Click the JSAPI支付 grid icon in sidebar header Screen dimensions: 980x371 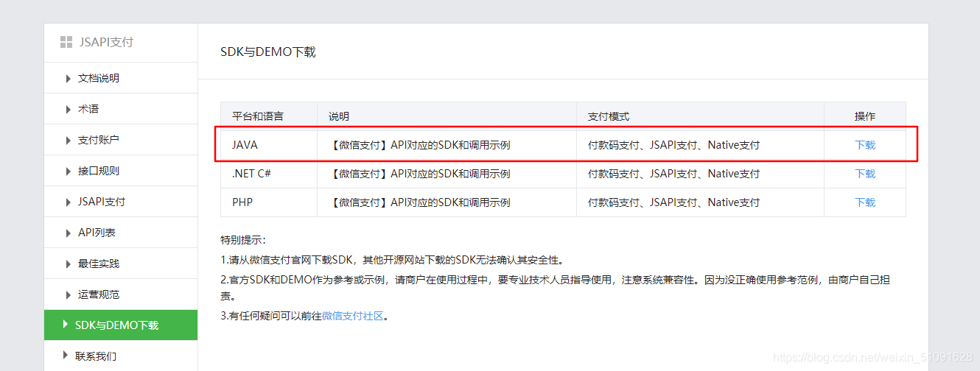coord(66,42)
